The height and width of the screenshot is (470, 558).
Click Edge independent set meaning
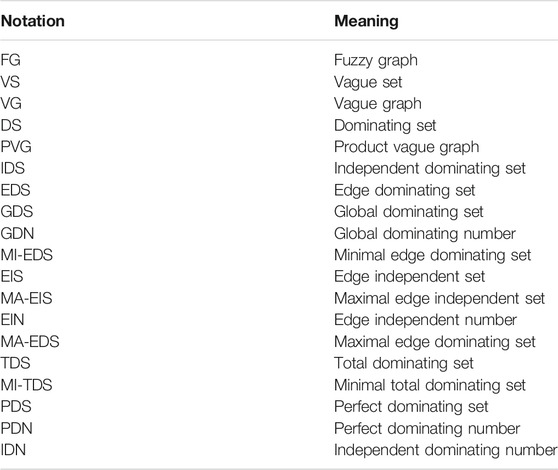pyautogui.click(x=410, y=277)
